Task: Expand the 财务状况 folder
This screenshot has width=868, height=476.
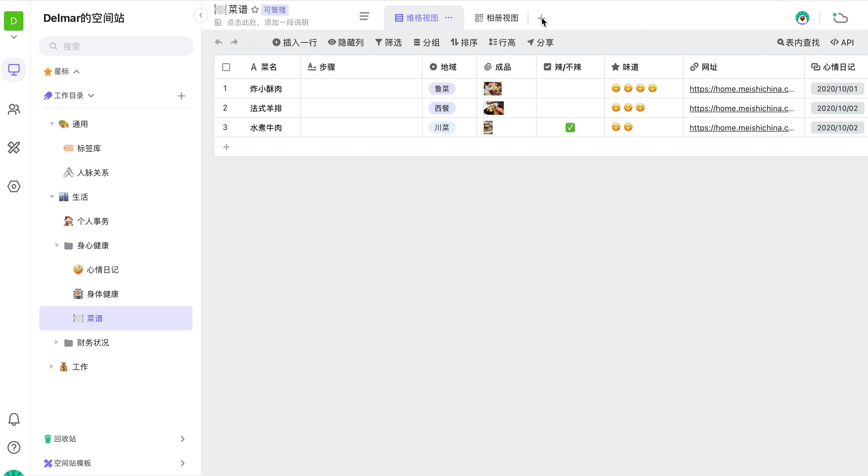Action: point(57,342)
